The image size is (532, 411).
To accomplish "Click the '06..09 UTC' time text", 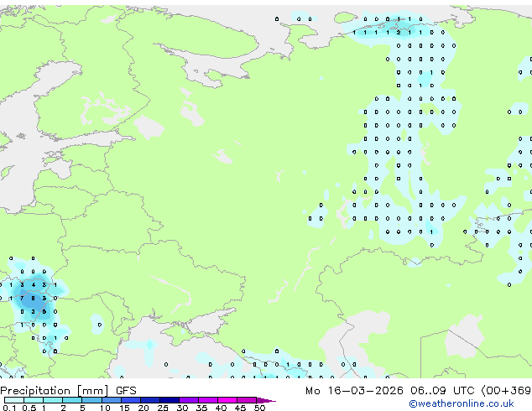I will (441, 391).
